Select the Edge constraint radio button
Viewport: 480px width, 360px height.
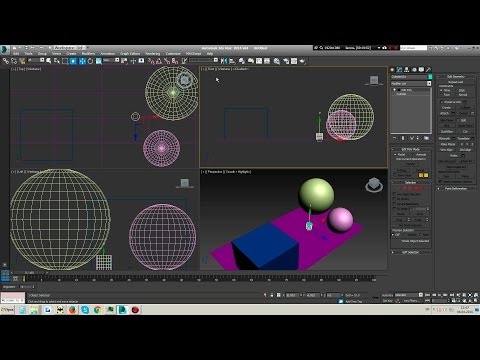(x=457, y=90)
